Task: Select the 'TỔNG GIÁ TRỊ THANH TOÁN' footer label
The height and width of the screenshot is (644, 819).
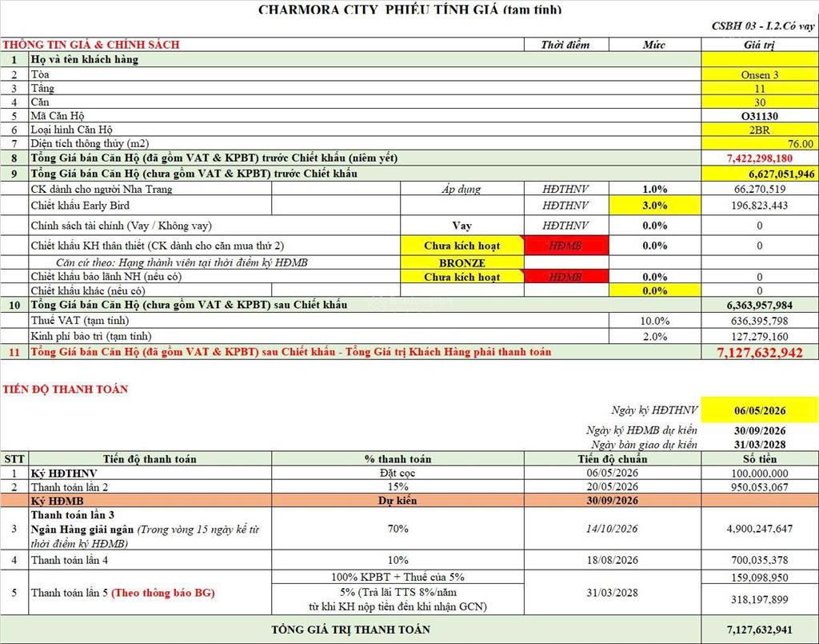Action: pos(350,630)
